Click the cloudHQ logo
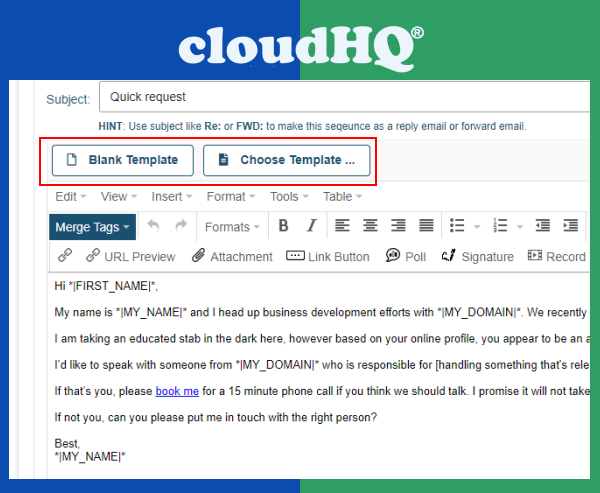This screenshot has width=600, height=493. pos(301,48)
